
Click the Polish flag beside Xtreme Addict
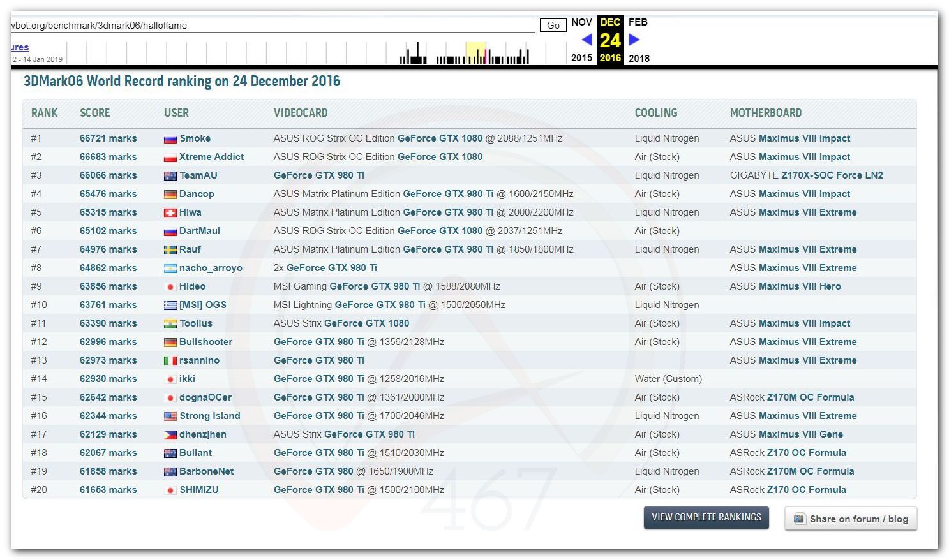coord(170,158)
